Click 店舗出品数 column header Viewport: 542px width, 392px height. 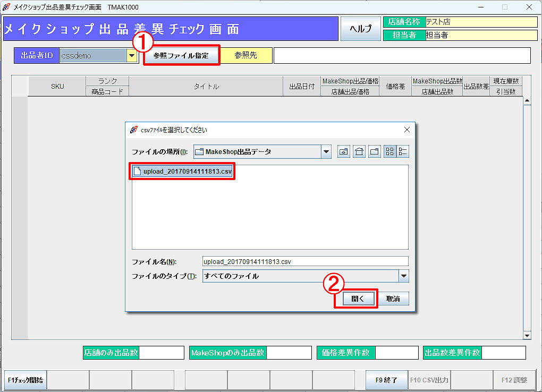437,91
